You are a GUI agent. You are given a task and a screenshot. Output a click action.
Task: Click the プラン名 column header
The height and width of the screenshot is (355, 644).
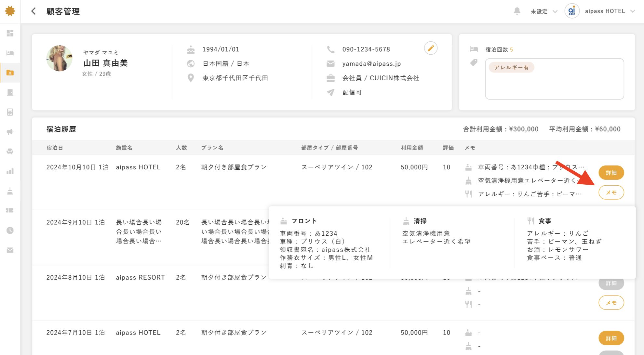click(x=212, y=148)
